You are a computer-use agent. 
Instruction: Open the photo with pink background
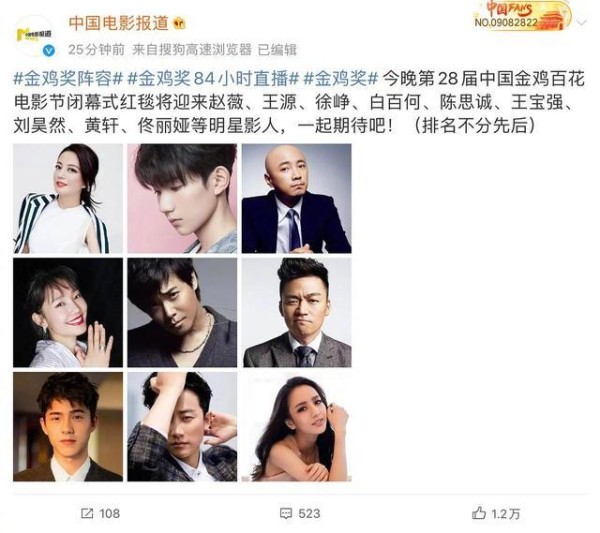[x=182, y=199]
